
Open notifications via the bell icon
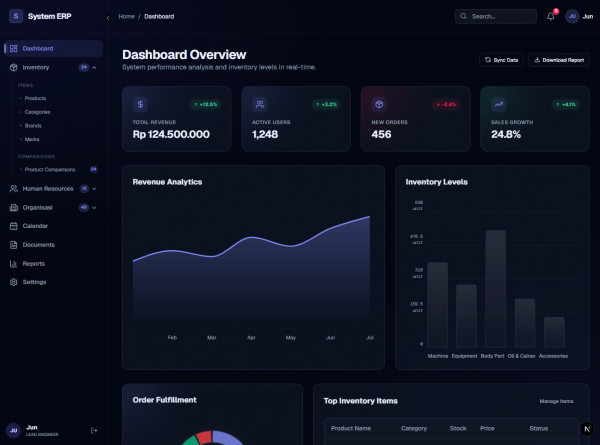click(551, 16)
